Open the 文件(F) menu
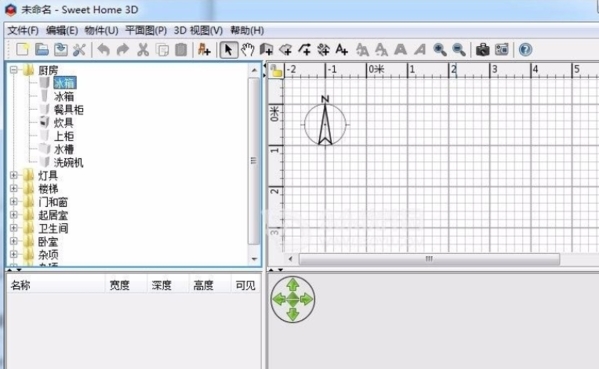This screenshot has width=599, height=369. [x=23, y=31]
